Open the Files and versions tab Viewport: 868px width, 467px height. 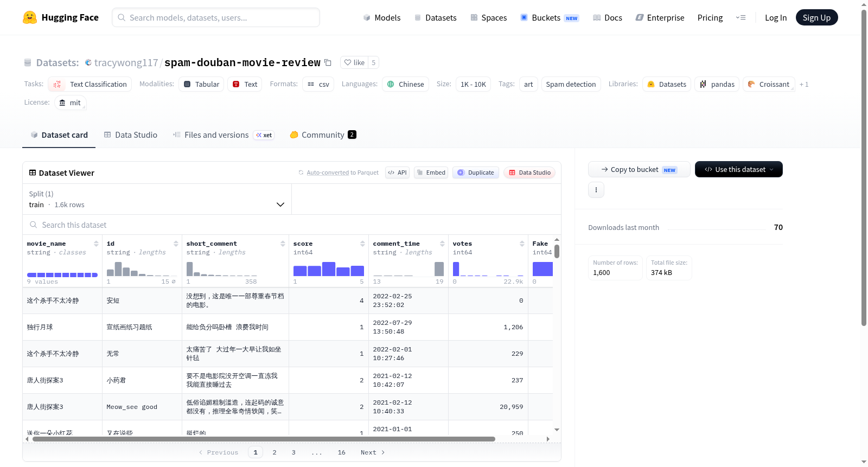(x=223, y=135)
